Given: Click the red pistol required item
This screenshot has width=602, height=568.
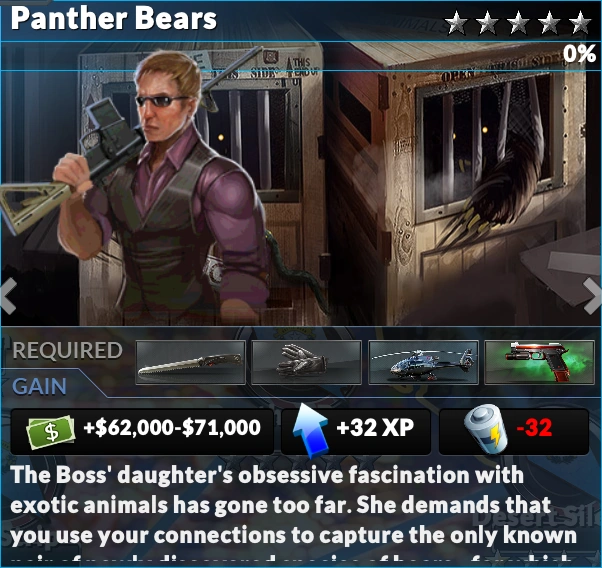Looking at the screenshot, I should tap(539, 362).
